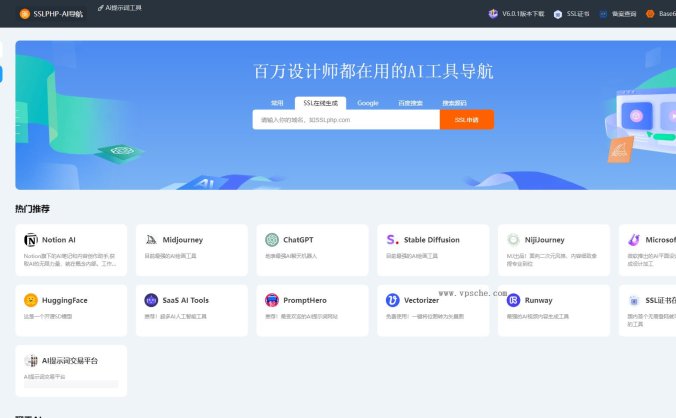676x418 pixels.
Task: Open the SSLPHP-AI导航 home title link
Action: click(x=58, y=14)
